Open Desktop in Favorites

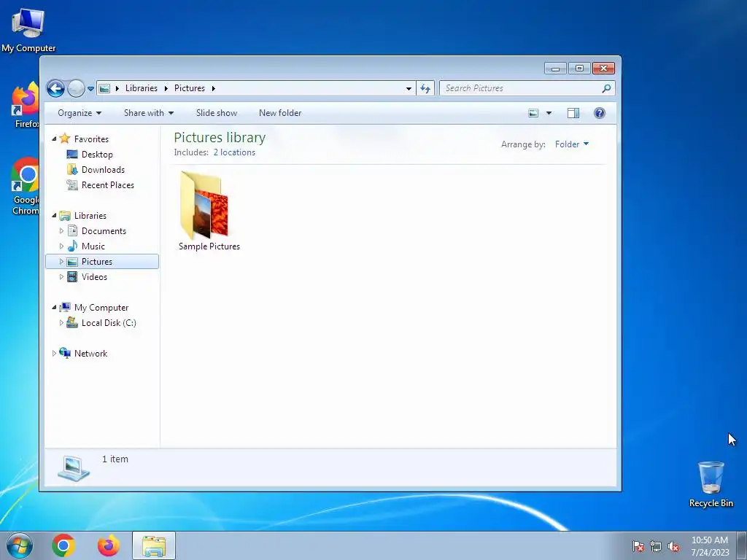pyautogui.click(x=97, y=155)
